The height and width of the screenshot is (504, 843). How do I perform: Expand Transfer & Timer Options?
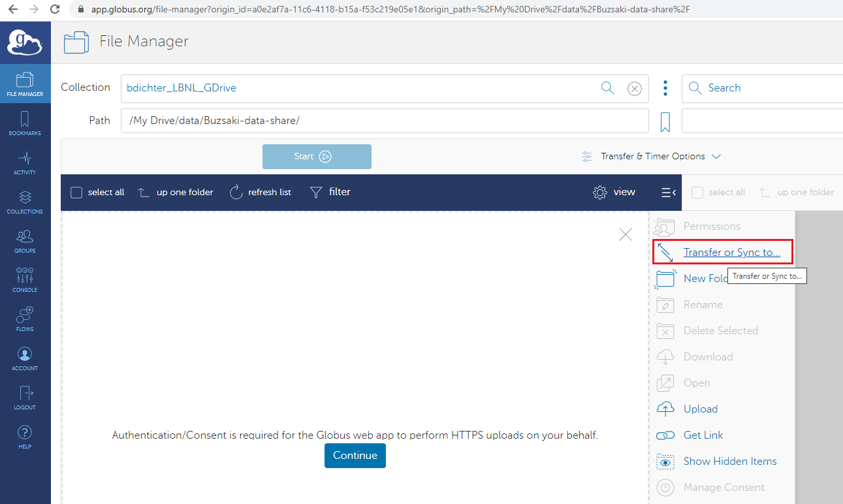coord(652,157)
